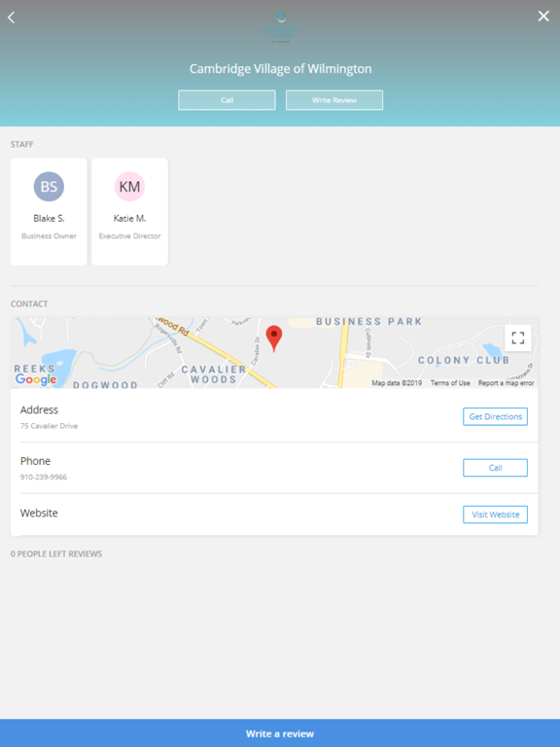The width and height of the screenshot is (560, 747).
Task: Open Katie M. staff card
Action: pyautogui.click(x=129, y=211)
